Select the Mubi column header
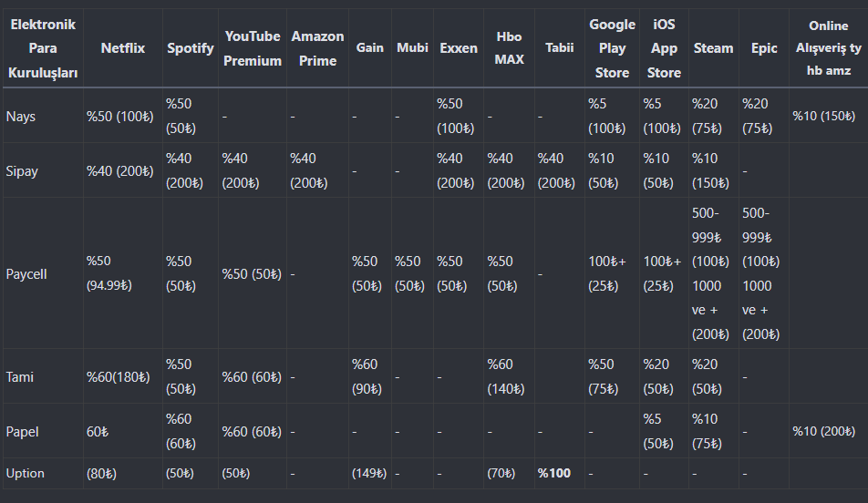Screen dimensions: 868x503 click(412, 47)
